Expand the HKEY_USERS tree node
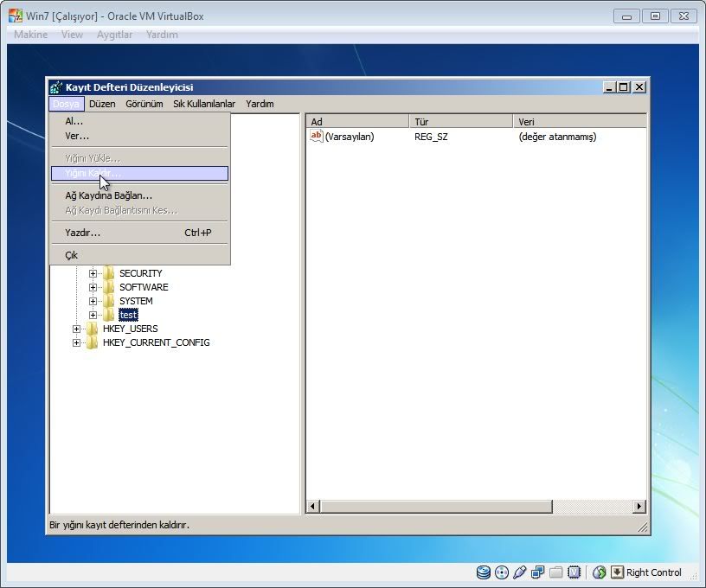Screen dimensions: 706x588 pyautogui.click(x=77, y=329)
